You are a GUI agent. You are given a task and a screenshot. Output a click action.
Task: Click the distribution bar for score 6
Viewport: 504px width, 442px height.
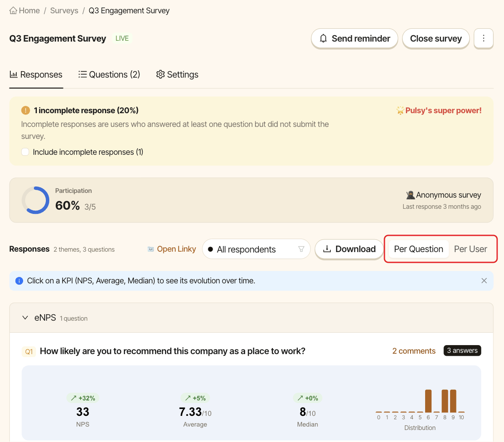click(428, 401)
